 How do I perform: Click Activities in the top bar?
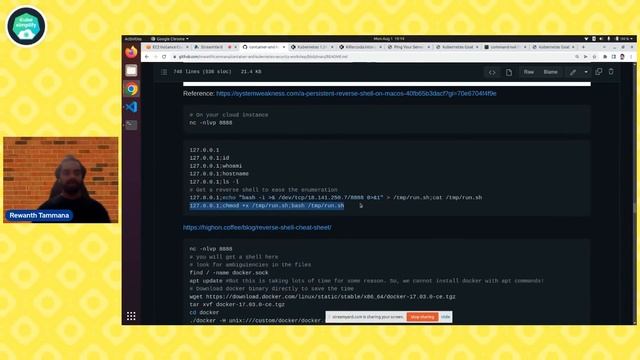(133, 39)
